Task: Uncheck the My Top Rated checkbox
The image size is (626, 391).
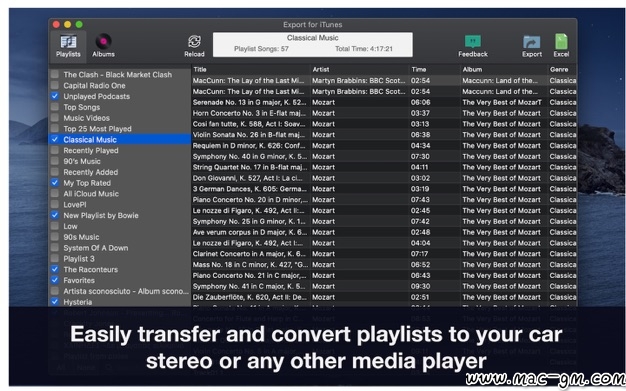Action: pyautogui.click(x=55, y=183)
